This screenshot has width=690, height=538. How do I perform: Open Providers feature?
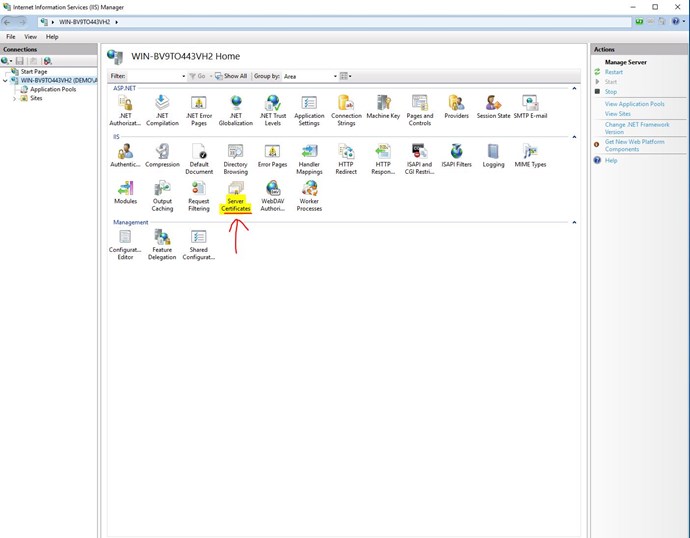(x=456, y=107)
